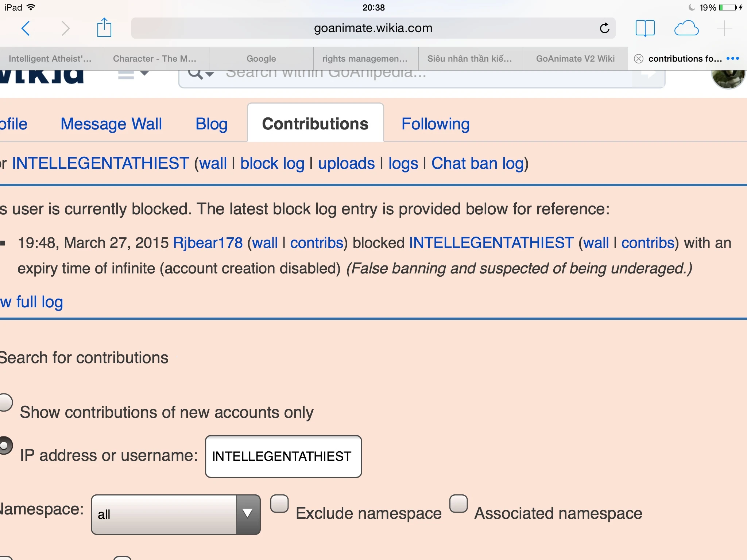The image size is (747, 560).
Task: Open the share sheet icon
Action: [104, 28]
